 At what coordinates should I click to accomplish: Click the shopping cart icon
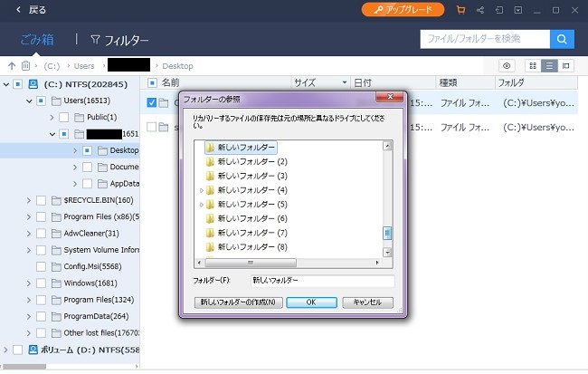click(x=460, y=10)
